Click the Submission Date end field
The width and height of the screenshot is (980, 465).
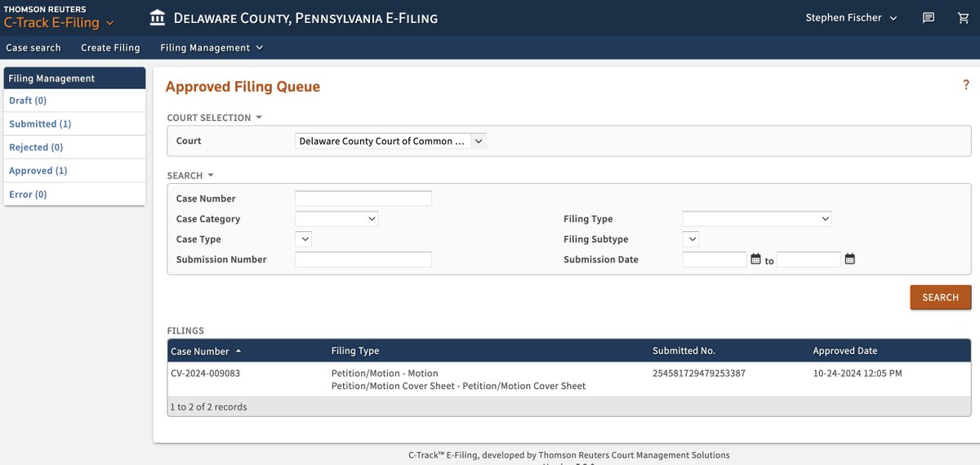pos(808,260)
